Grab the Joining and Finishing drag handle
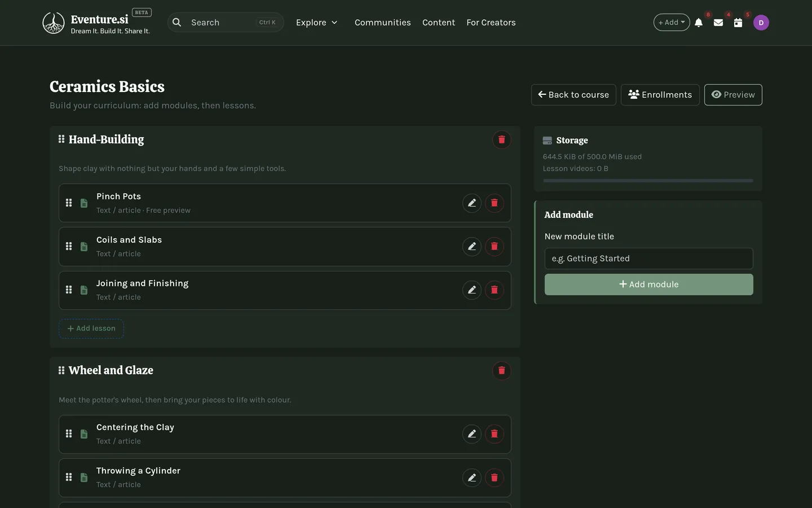Image resolution: width=812 pixels, height=508 pixels. click(x=69, y=290)
